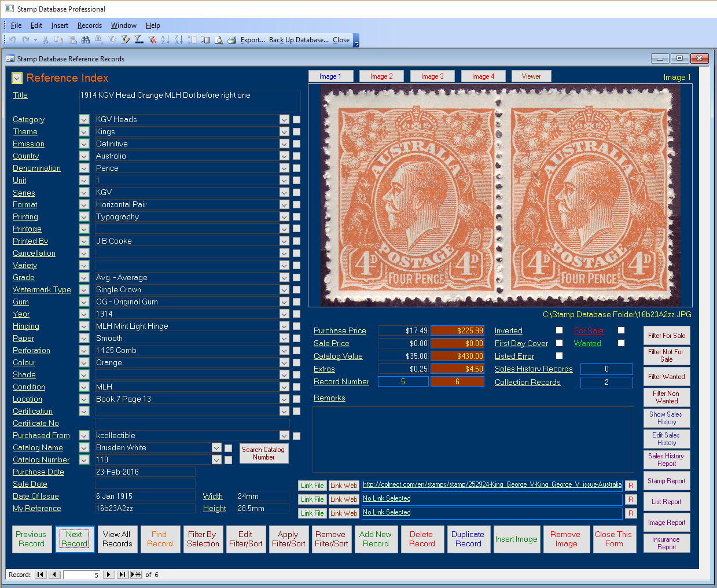Click the yellow Reference Index dropdown icon
Image resolution: width=717 pixels, height=588 pixels.
(17, 78)
